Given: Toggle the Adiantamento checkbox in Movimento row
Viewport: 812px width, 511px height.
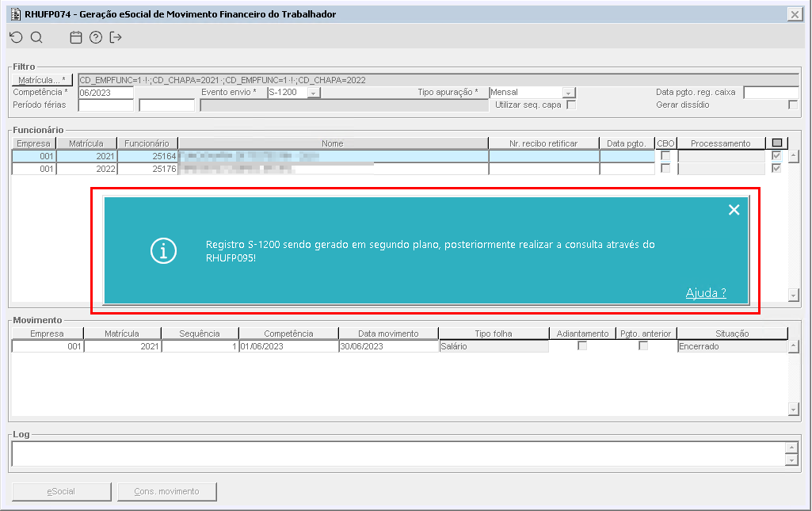Looking at the screenshot, I should click(x=582, y=346).
